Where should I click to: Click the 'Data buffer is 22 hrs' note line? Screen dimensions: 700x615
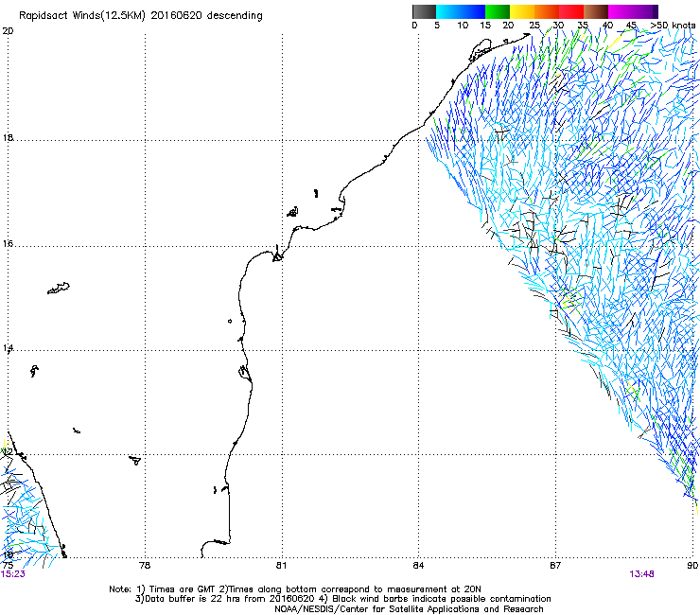(x=342, y=599)
